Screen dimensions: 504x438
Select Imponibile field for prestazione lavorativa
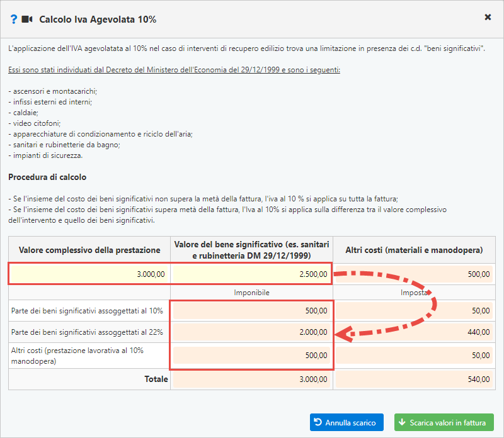pyautogui.click(x=251, y=356)
